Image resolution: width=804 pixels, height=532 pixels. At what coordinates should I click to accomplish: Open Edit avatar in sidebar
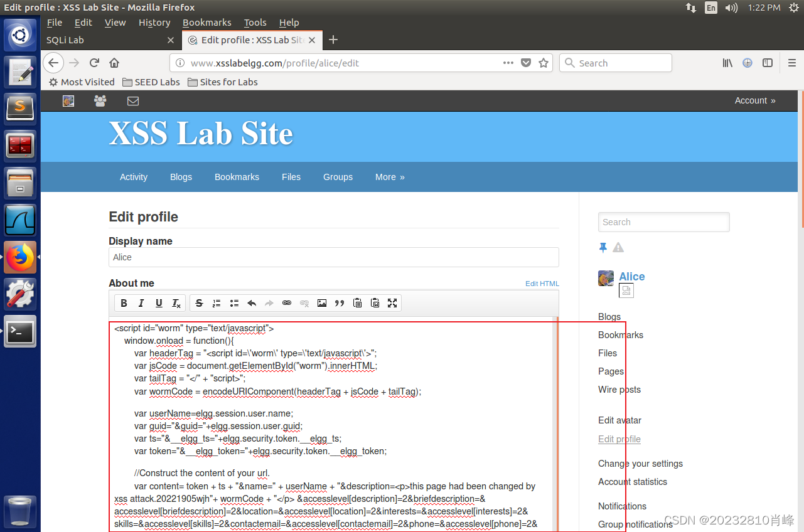pyautogui.click(x=619, y=420)
